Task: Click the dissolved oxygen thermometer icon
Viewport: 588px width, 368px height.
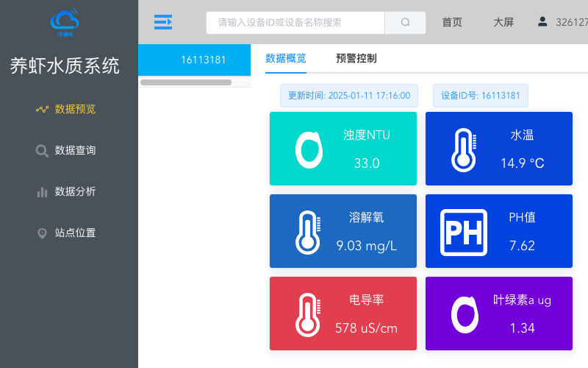Action: pyautogui.click(x=308, y=232)
